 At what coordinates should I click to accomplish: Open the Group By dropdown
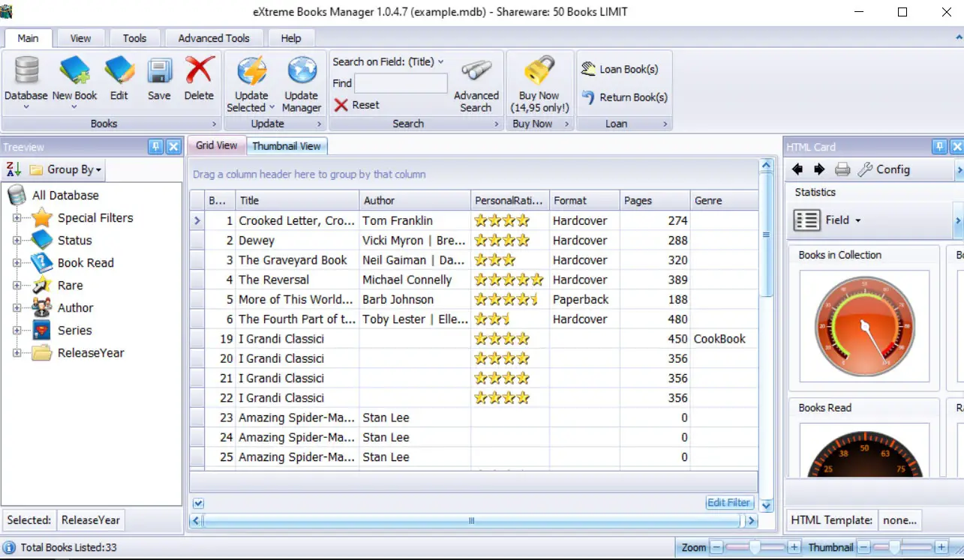[x=74, y=169]
